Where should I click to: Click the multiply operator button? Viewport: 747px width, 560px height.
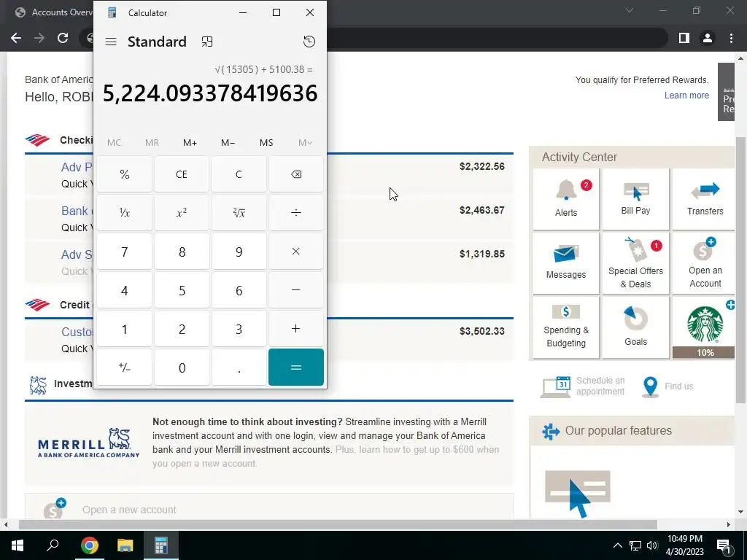(296, 252)
